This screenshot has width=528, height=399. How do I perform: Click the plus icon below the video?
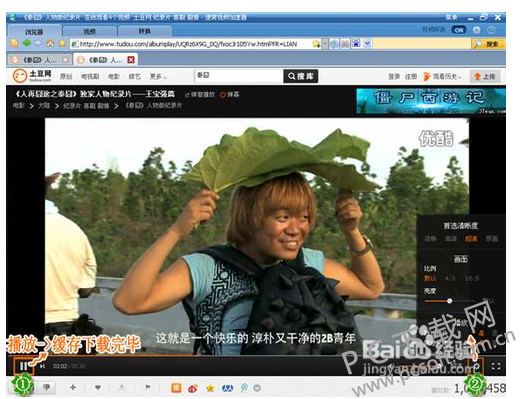(x=73, y=388)
